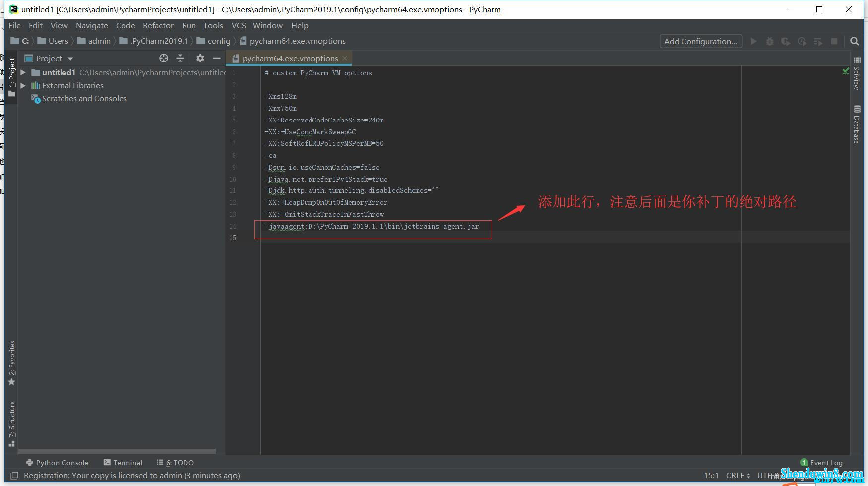Click admin breadcrumb folder

click(94, 41)
